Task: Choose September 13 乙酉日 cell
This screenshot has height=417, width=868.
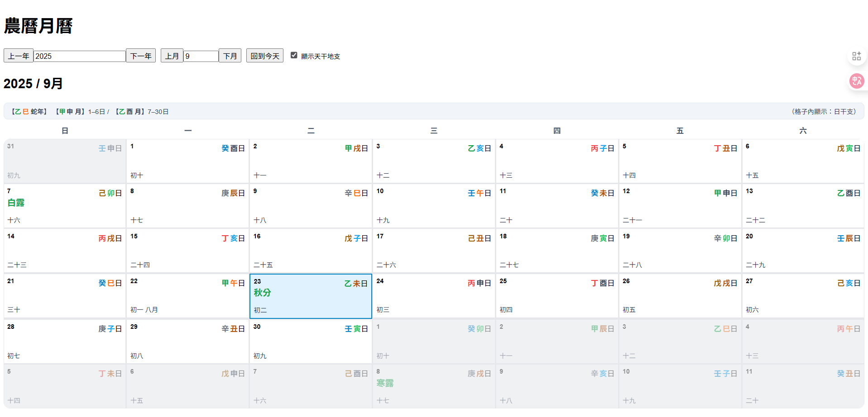Action: [x=803, y=206]
